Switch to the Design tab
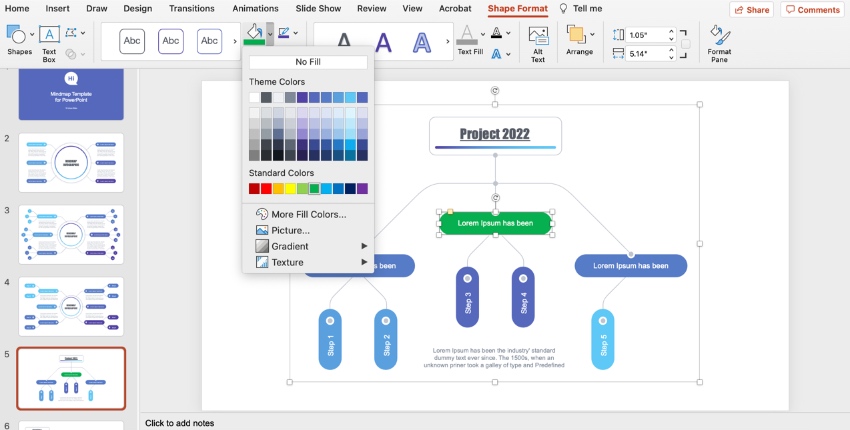 pyautogui.click(x=138, y=8)
